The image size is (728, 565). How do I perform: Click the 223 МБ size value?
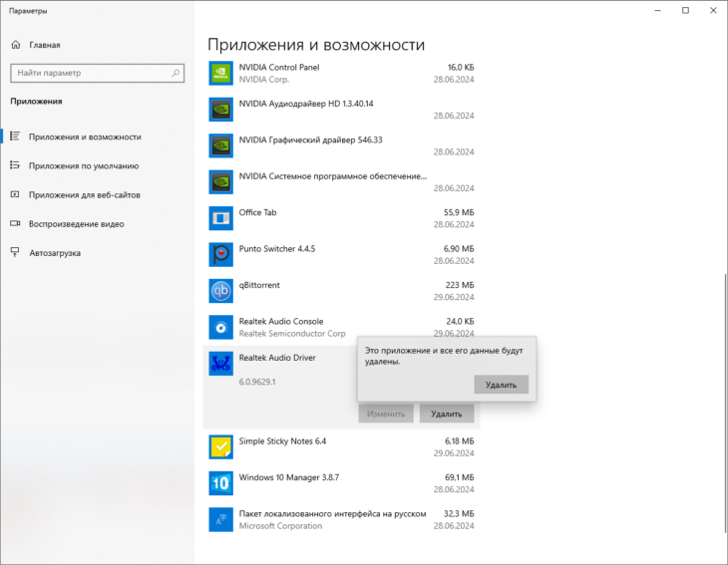click(x=460, y=285)
